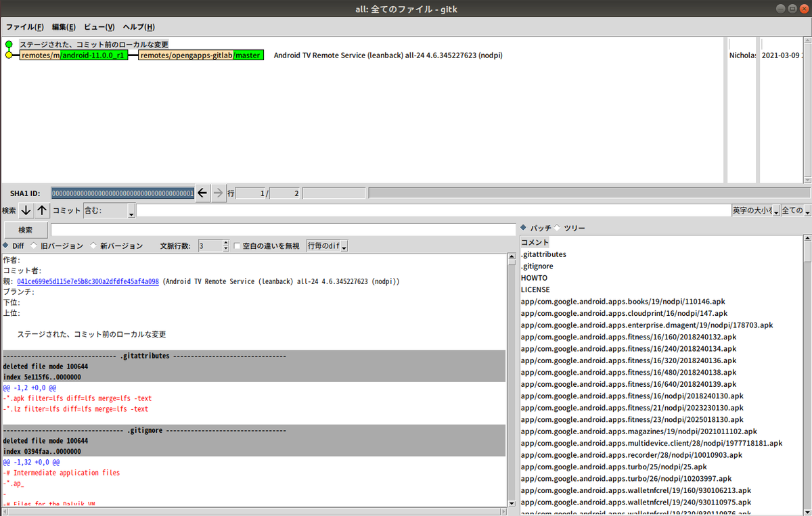Select ステージされた、コミット前のローカルな変更 row
Image resolution: width=812 pixels, height=516 pixels.
pyautogui.click(x=93, y=45)
